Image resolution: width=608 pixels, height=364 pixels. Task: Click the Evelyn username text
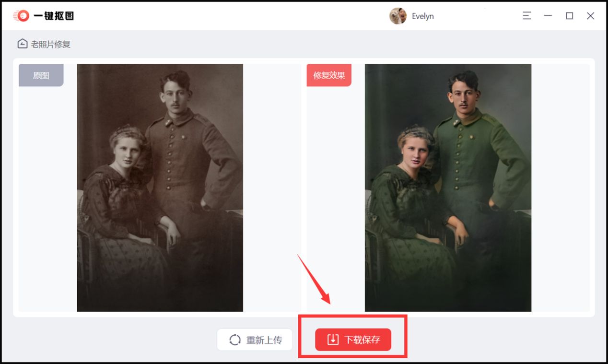423,16
